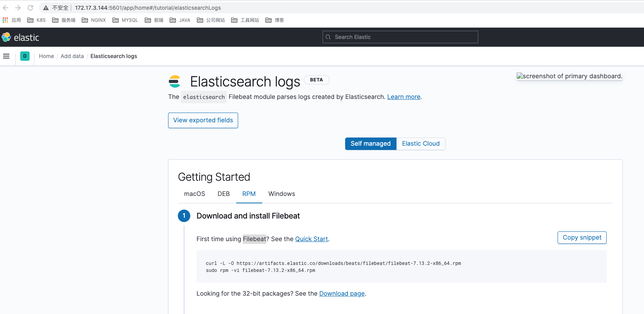Viewport: 644px width, 314px height.
Task: Switch to the macOS tab
Action: pos(195,194)
